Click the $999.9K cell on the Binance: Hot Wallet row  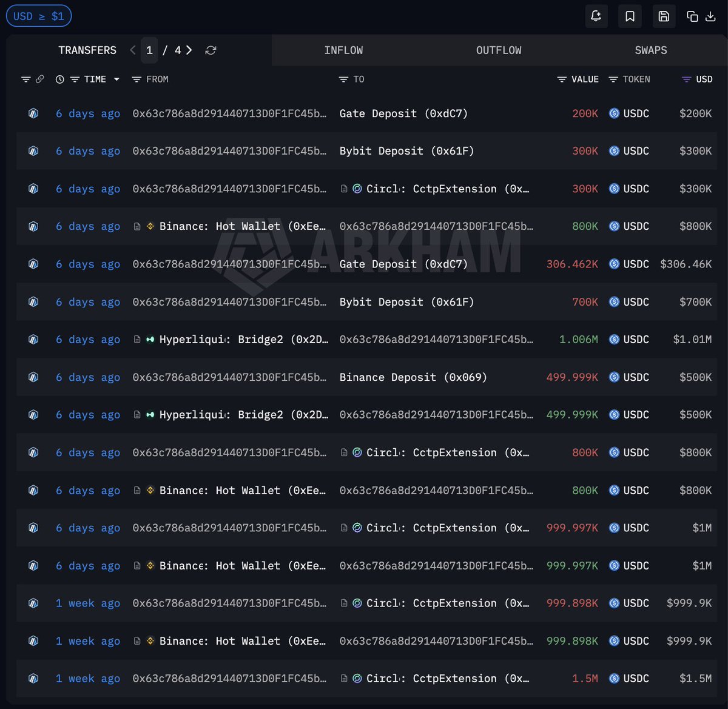[689, 641]
